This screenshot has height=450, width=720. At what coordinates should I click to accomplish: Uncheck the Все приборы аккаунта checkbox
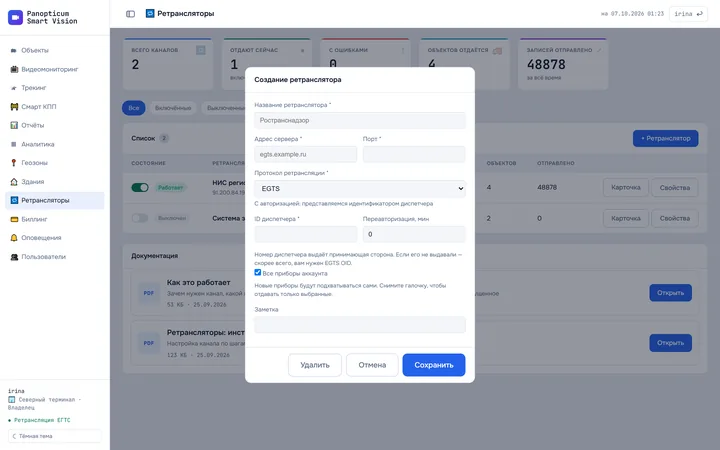click(258, 272)
